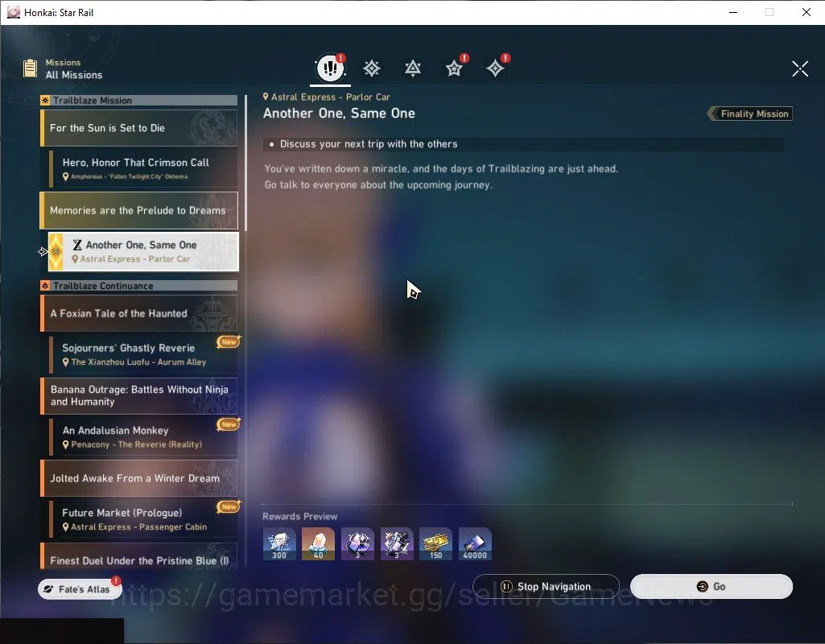This screenshot has height=644, width=825.
Task: Click the Another One, Same One title heading
Action: 339,114
